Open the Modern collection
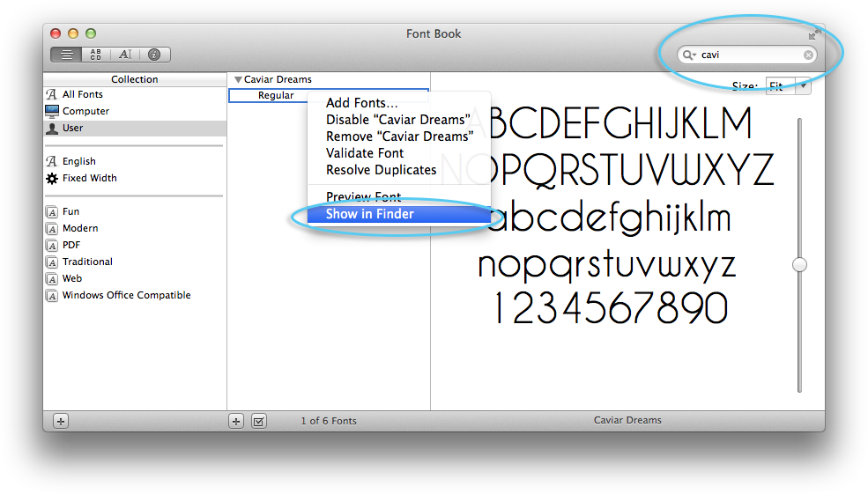 [x=135, y=228]
